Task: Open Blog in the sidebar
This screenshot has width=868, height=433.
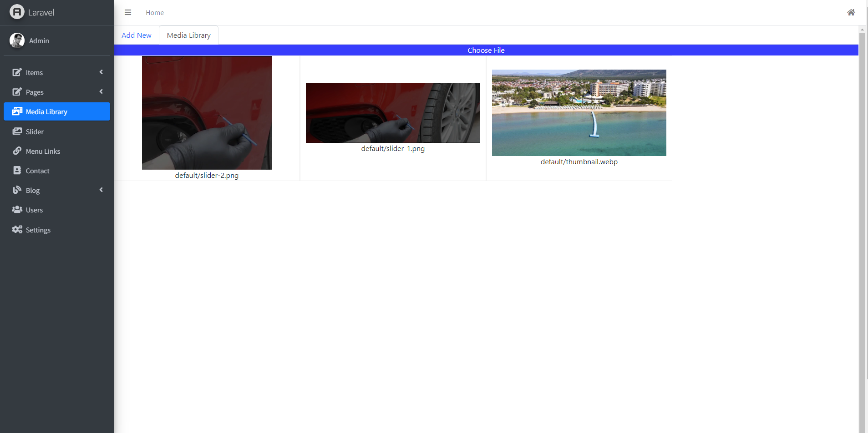Action: (57, 190)
